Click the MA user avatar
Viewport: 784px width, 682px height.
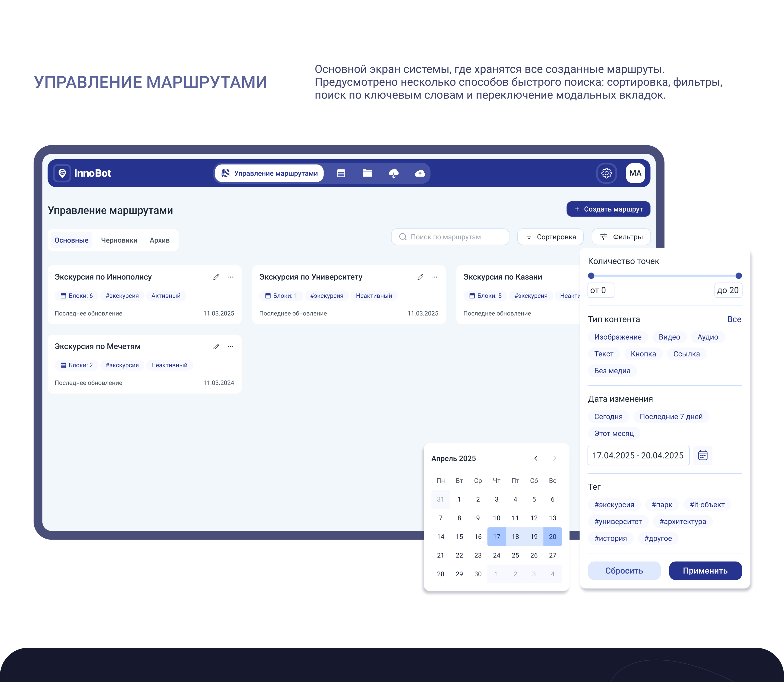[x=635, y=174]
